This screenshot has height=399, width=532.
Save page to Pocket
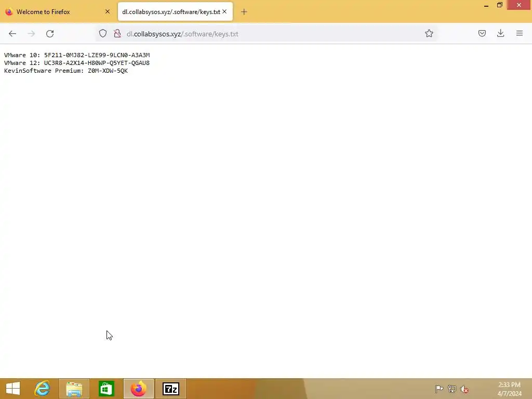pyautogui.click(x=482, y=33)
